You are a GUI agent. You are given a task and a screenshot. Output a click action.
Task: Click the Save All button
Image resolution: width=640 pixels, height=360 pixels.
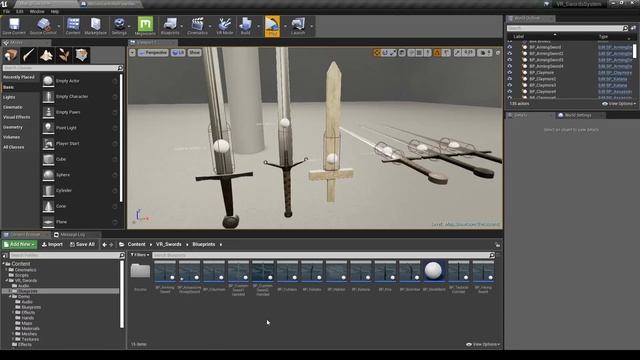82,244
